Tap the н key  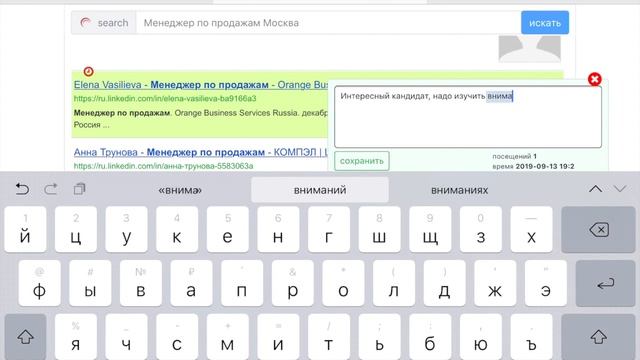click(278, 230)
